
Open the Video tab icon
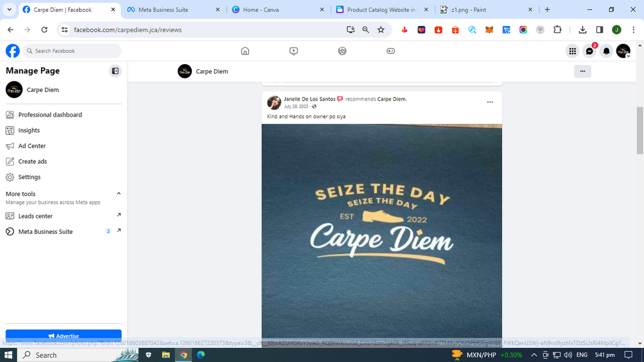click(x=293, y=51)
